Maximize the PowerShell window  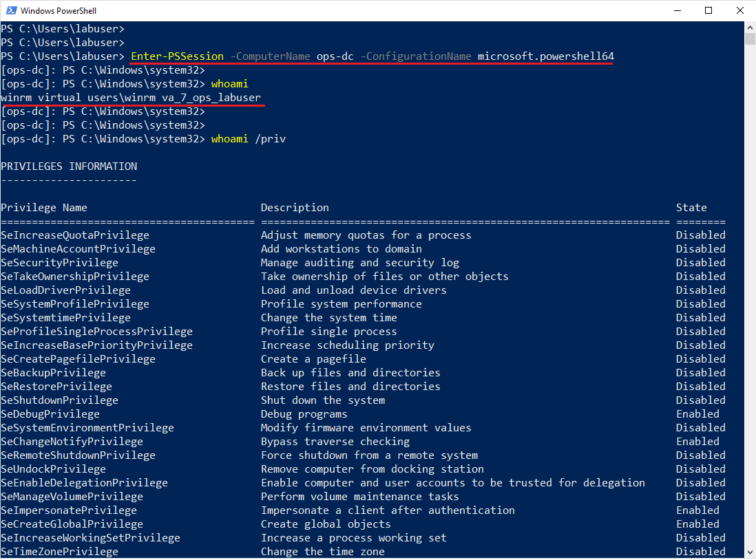point(708,10)
